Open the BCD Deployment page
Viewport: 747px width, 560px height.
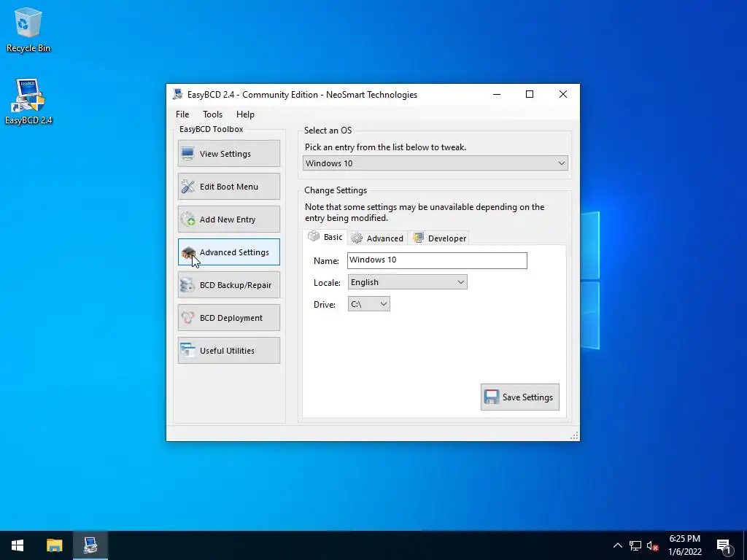tap(228, 318)
